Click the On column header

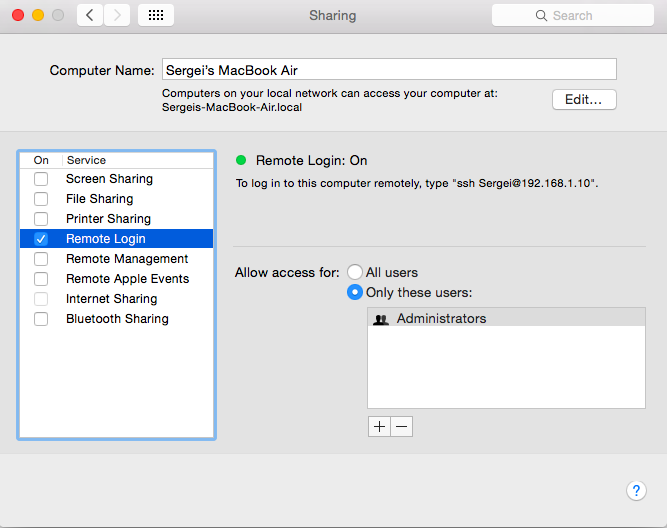coord(41,160)
